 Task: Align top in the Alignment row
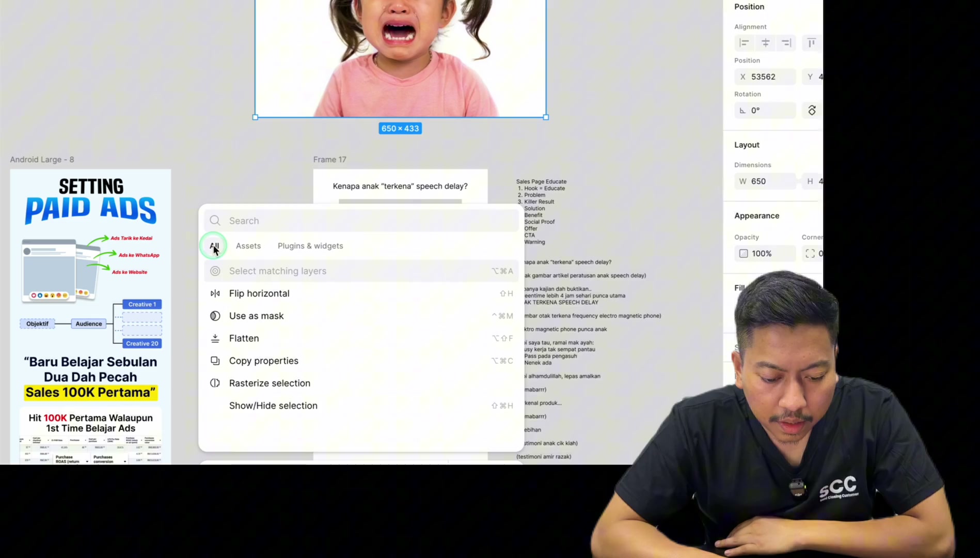point(812,43)
